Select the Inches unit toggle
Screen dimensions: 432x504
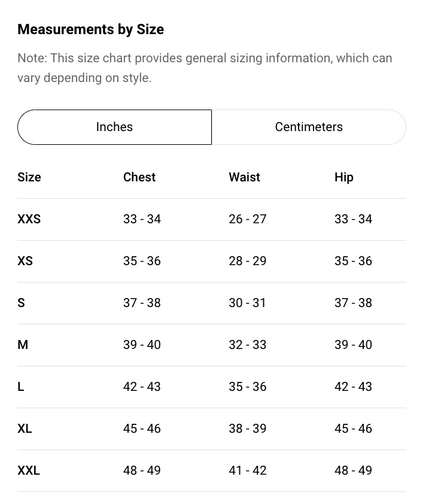tap(114, 127)
